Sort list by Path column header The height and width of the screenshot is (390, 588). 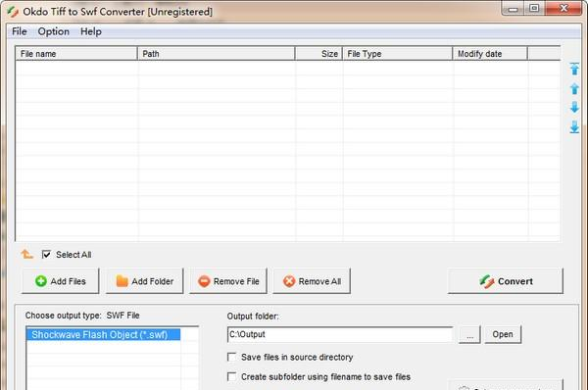[217, 54]
